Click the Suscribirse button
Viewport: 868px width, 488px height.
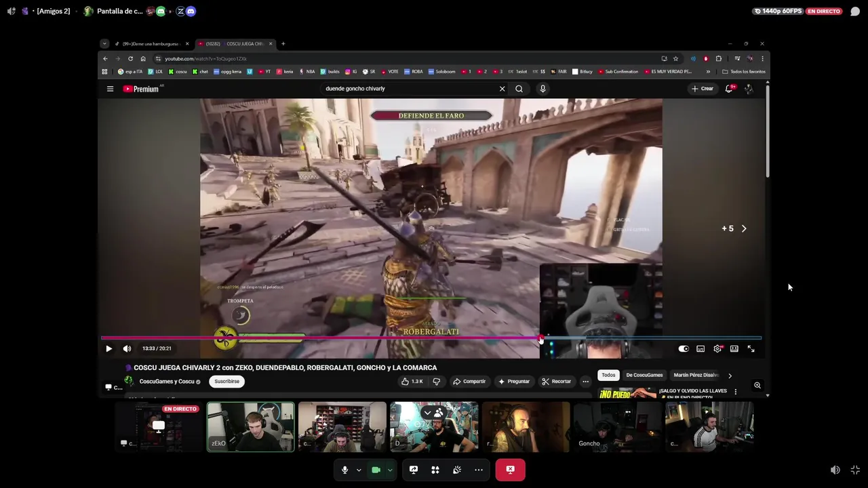pyautogui.click(x=227, y=382)
